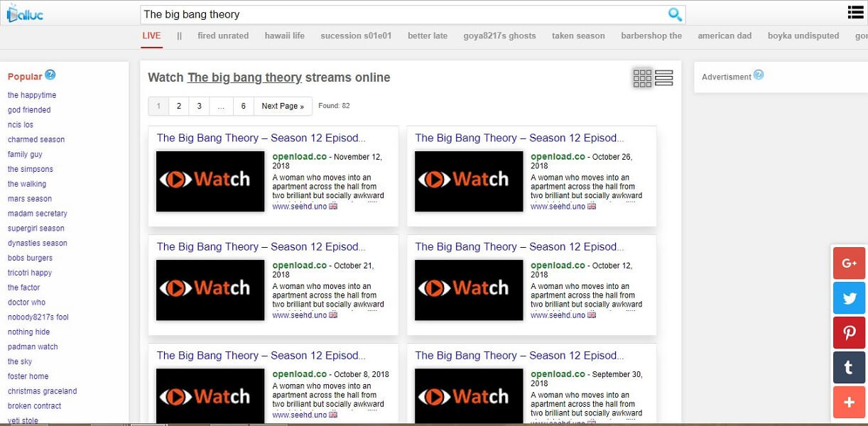Select the LIVE tab
Screen dimensions: 868x426
tap(151, 35)
